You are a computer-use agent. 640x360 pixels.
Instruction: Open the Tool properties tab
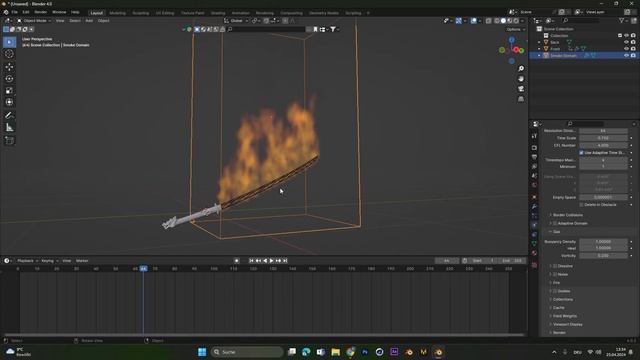(534, 136)
